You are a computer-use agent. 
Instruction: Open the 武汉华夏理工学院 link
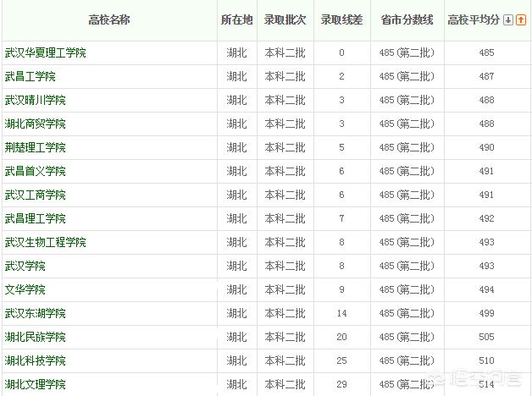point(46,52)
